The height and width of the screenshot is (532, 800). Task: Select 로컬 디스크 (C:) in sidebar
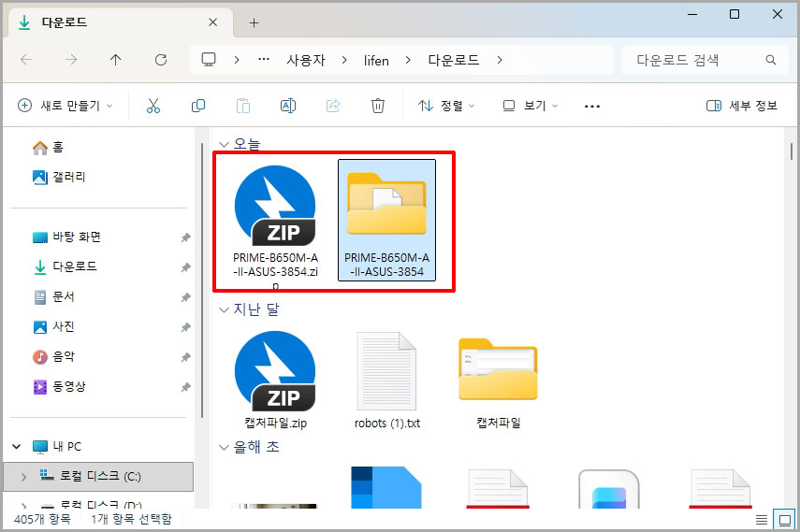(98, 477)
